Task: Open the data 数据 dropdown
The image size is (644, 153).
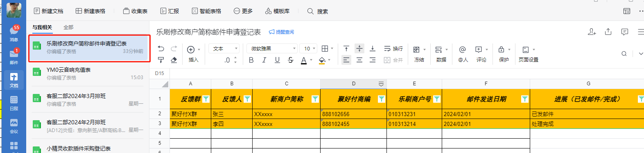Action: [x=441, y=54]
